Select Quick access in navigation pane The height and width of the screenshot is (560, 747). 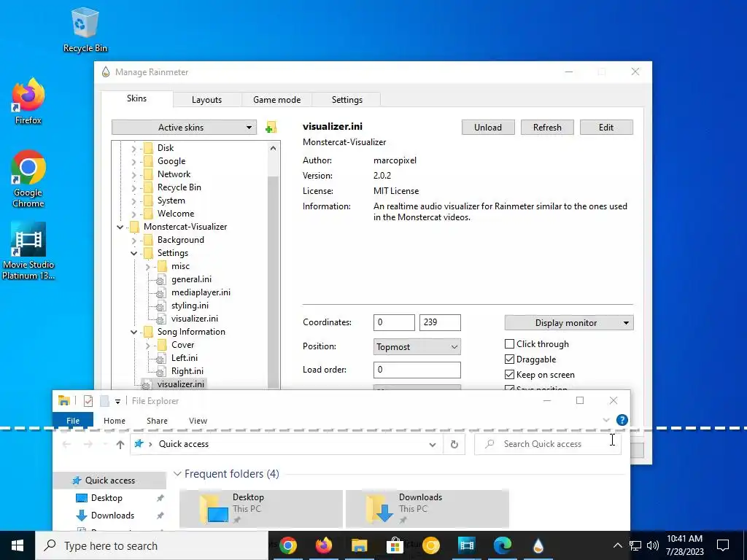(109, 481)
